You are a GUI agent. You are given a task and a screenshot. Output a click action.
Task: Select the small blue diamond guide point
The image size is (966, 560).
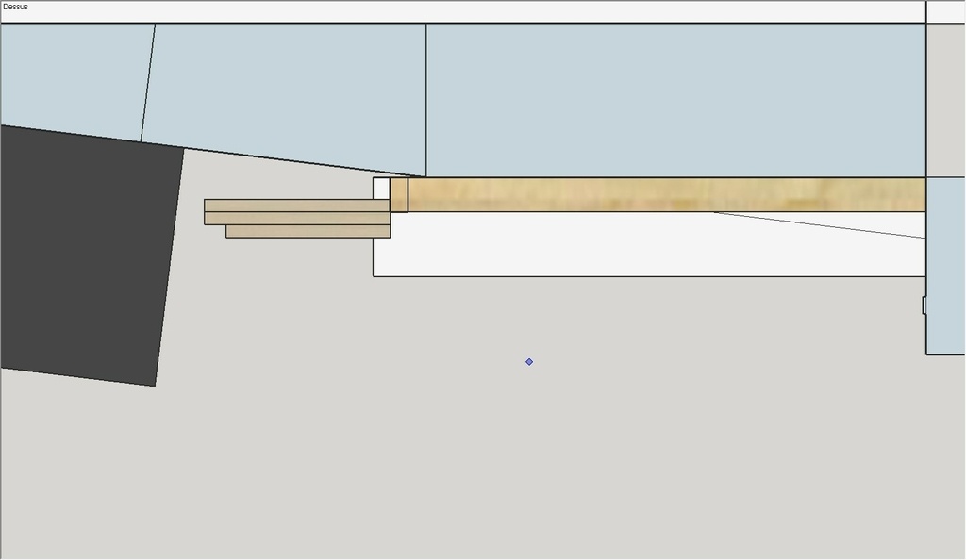click(529, 362)
